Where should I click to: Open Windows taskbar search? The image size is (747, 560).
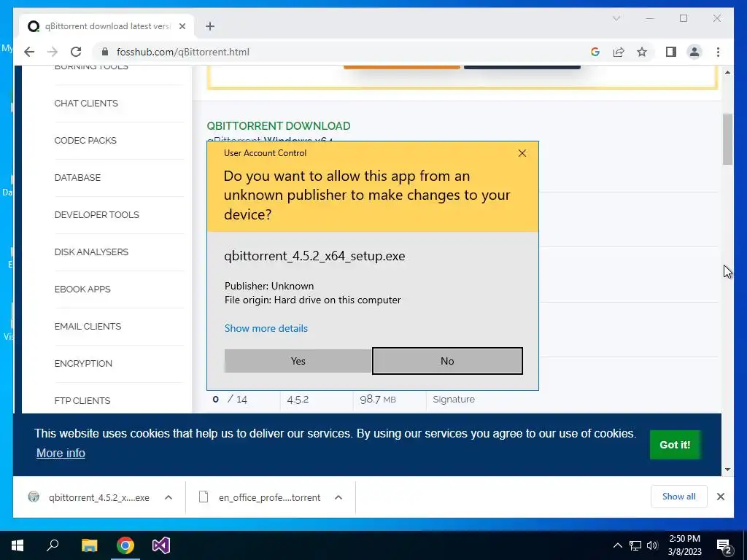point(53,545)
